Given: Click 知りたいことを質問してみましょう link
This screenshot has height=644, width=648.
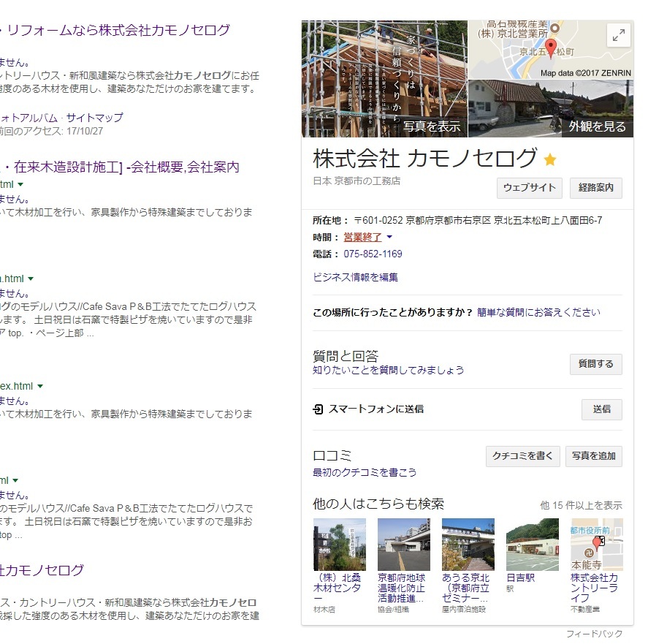Looking at the screenshot, I should coord(389,370).
